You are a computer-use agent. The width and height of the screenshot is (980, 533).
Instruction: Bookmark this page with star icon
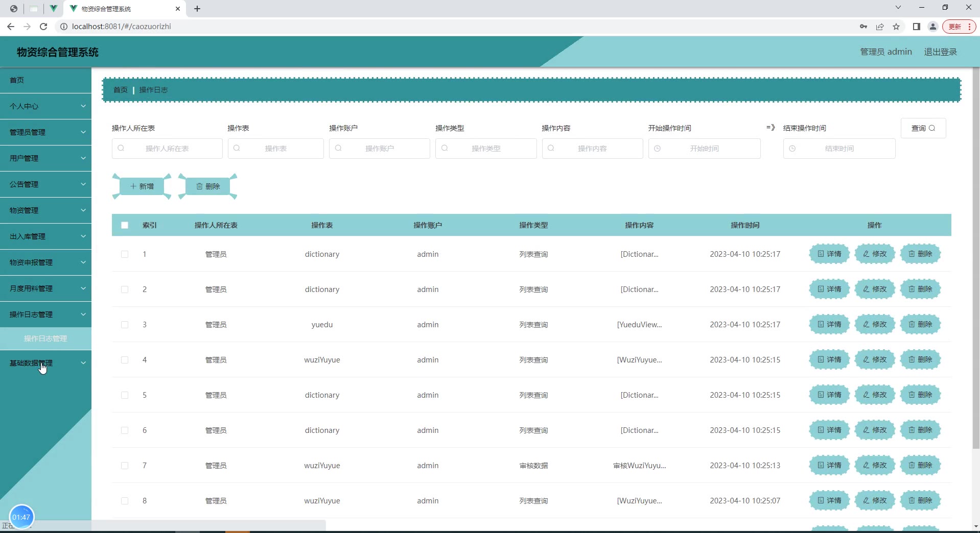coord(896,27)
